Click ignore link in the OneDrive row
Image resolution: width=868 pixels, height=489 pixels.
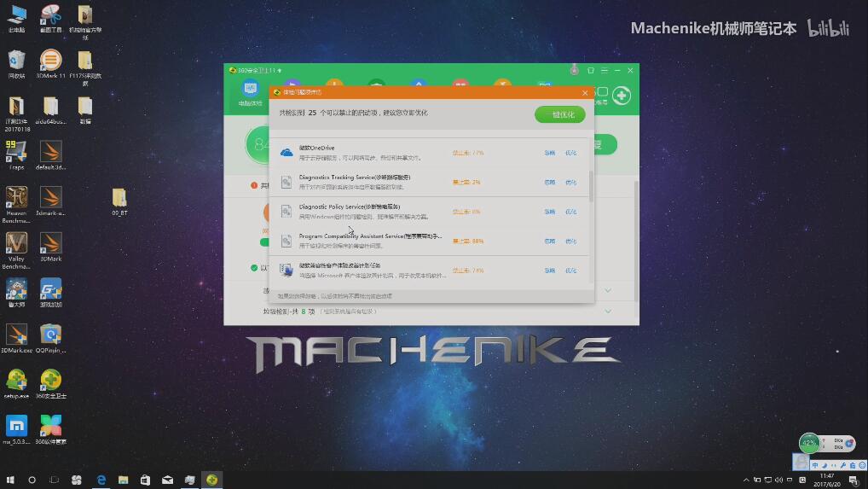[549, 153]
